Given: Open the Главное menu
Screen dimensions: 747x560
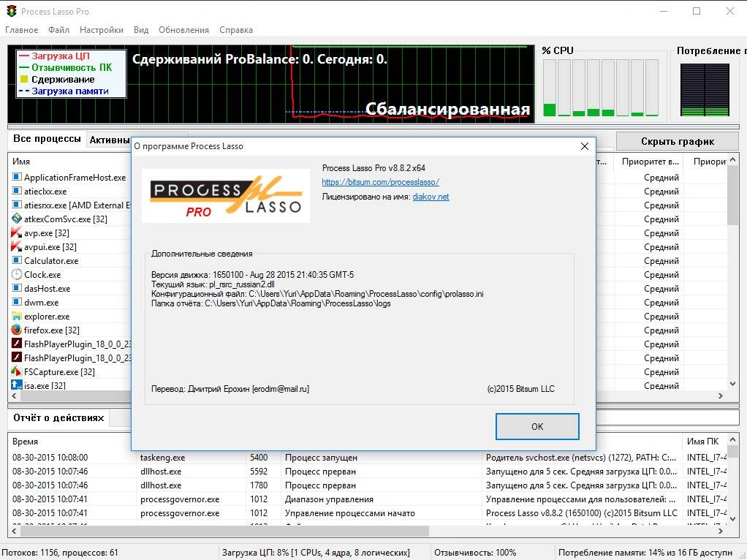Looking at the screenshot, I should pyautogui.click(x=21, y=29).
